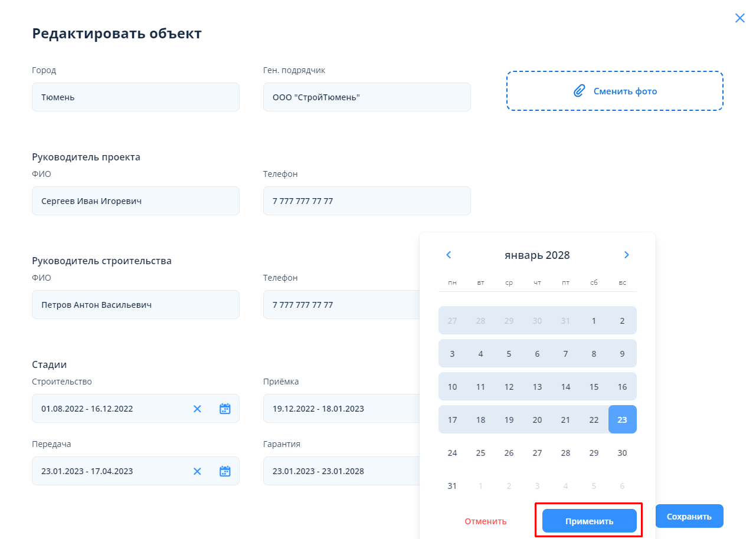This screenshot has height=539, width=756.
Task: Open calendar for Передача stage
Action: (225, 471)
